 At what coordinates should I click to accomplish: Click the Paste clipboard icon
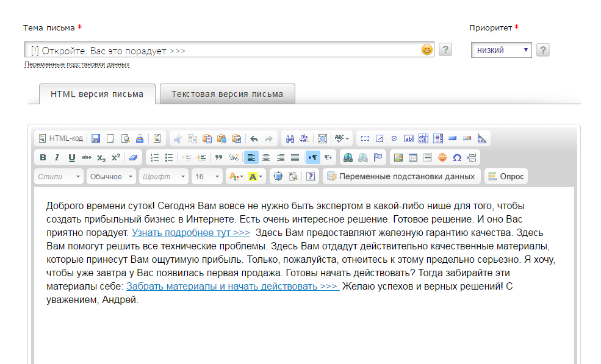pyautogui.click(x=207, y=138)
